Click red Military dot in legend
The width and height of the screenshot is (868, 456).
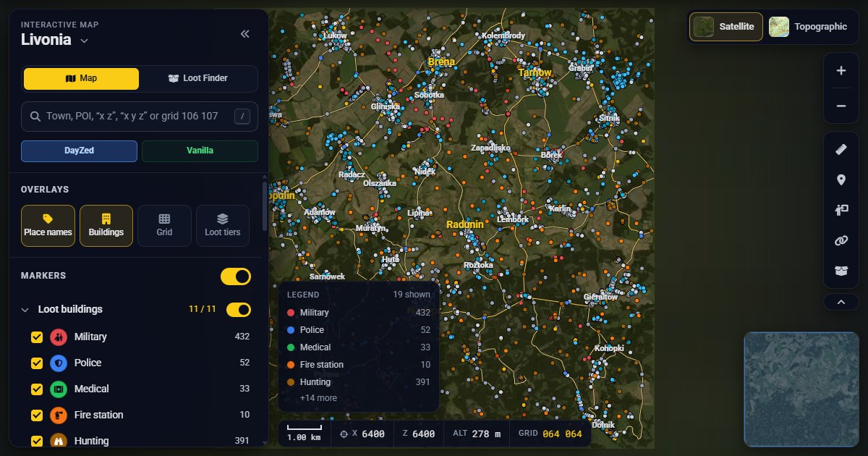click(x=291, y=313)
